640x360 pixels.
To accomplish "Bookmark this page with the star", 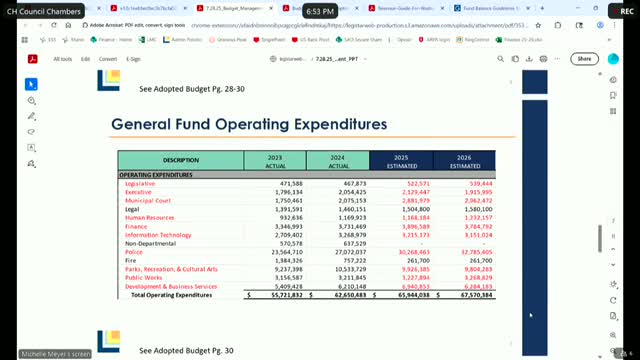I will [x=538, y=25].
